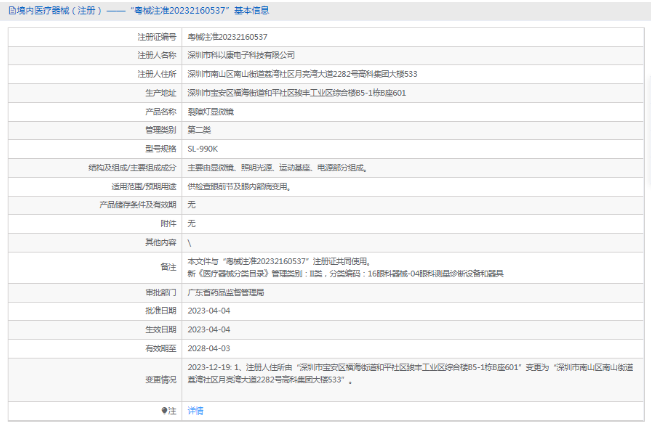651x431 pixels.
Task: Click the 变更情况 change record text
Action: (400, 375)
